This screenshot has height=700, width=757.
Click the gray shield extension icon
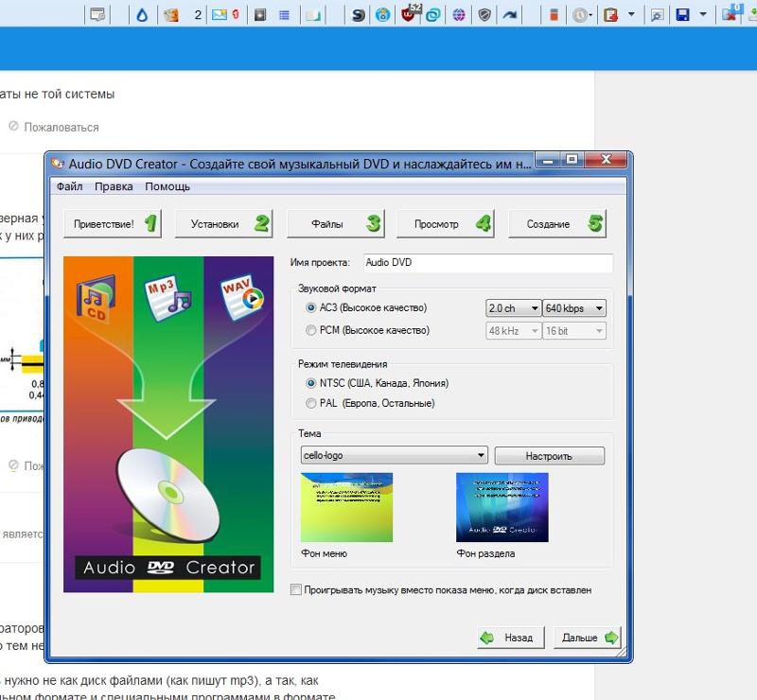[x=484, y=15]
